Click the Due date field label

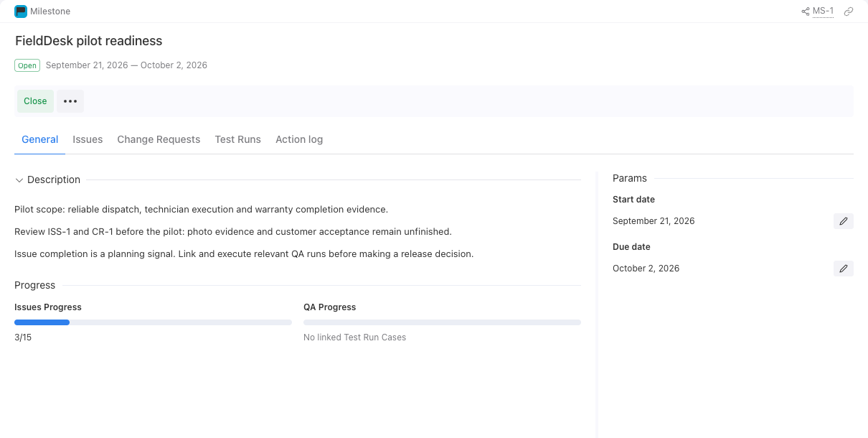[x=631, y=247]
